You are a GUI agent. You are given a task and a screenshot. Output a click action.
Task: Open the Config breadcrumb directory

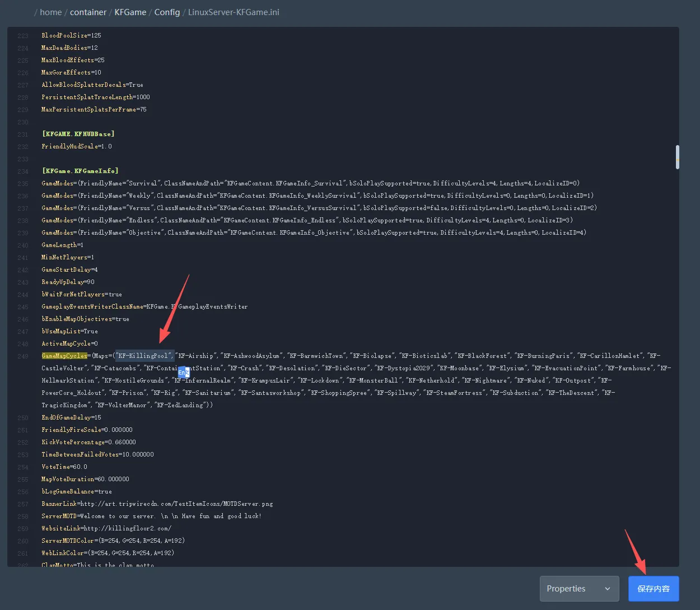point(167,12)
